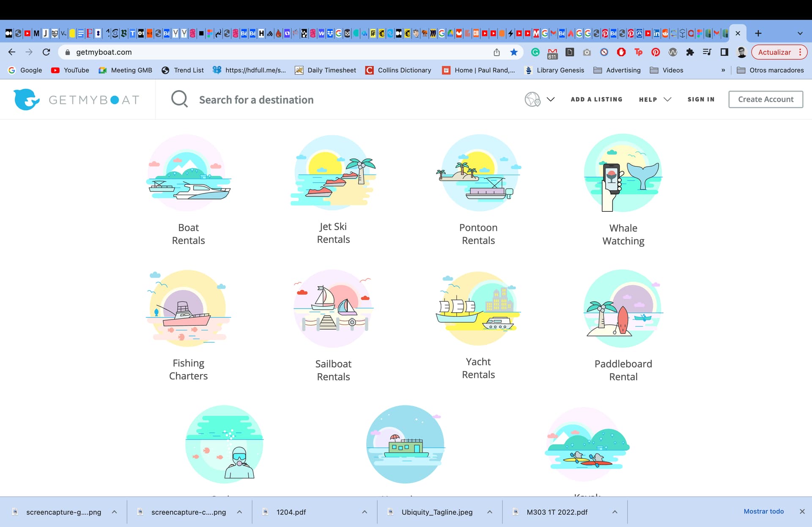Expand the language selector chevron
Screen dimensions: 812x527
(x=550, y=99)
